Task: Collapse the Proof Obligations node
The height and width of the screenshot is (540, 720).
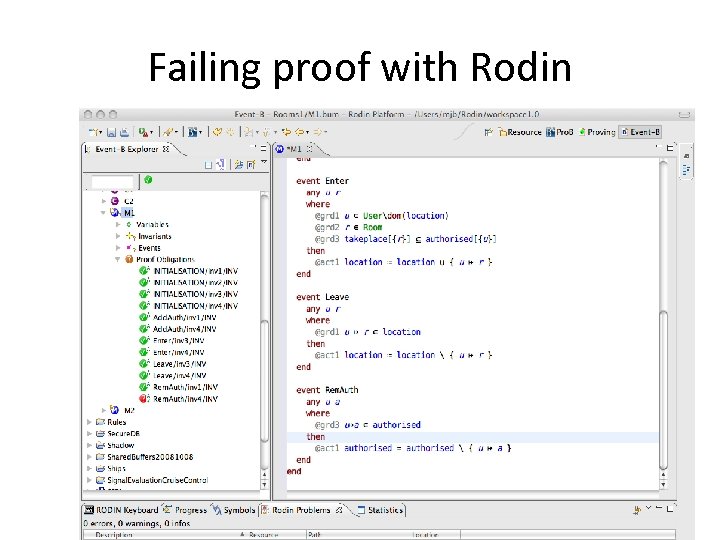Action: (x=118, y=259)
